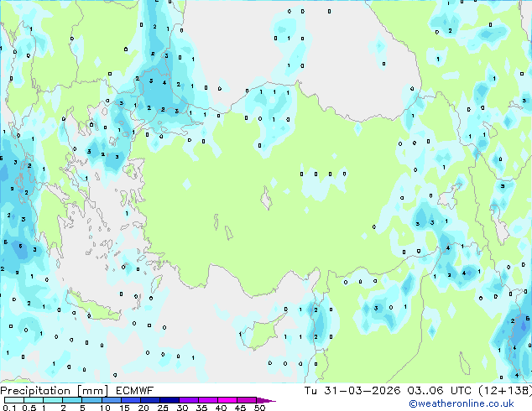Click the legend label '40'
Viewport: 532px width, 411px height.
(221, 408)
